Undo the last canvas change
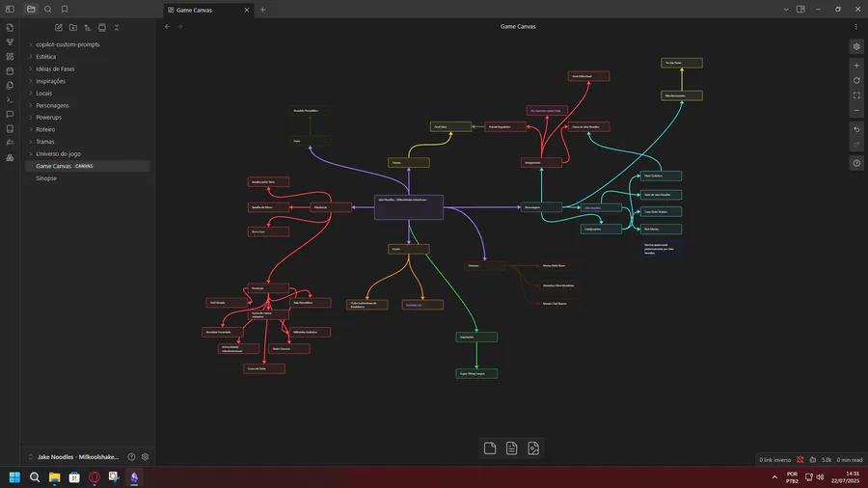868x488 pixels. pyautogui.click(x=856, y=129)
